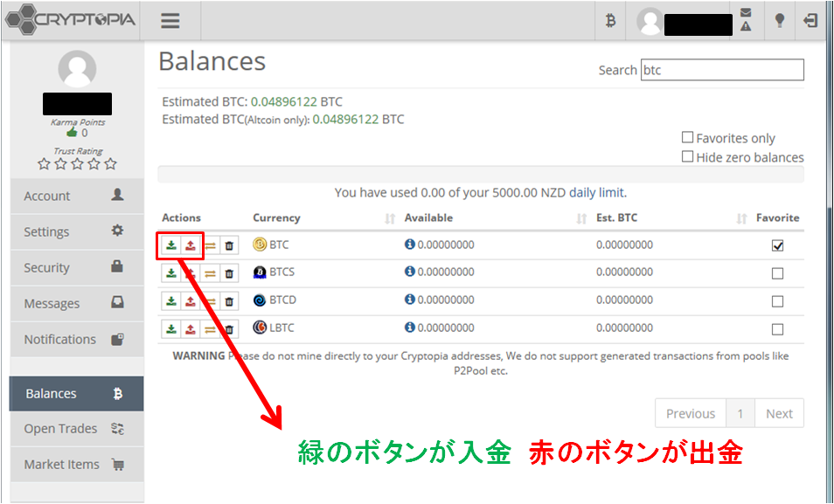This screenshot has width=834, height=504.
Task: Click the lightbulb icon in header
Action: [779, 21]
